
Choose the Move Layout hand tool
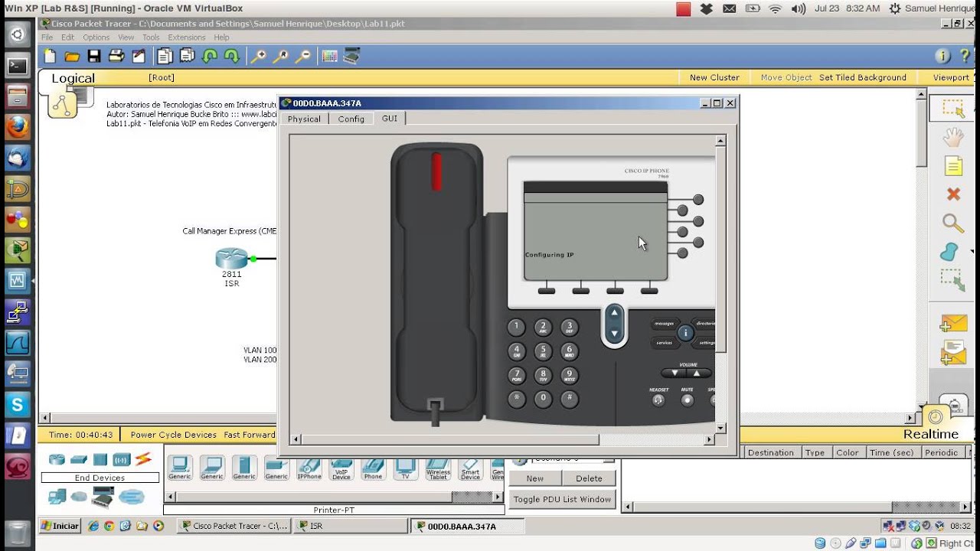(x=952, y=137)
